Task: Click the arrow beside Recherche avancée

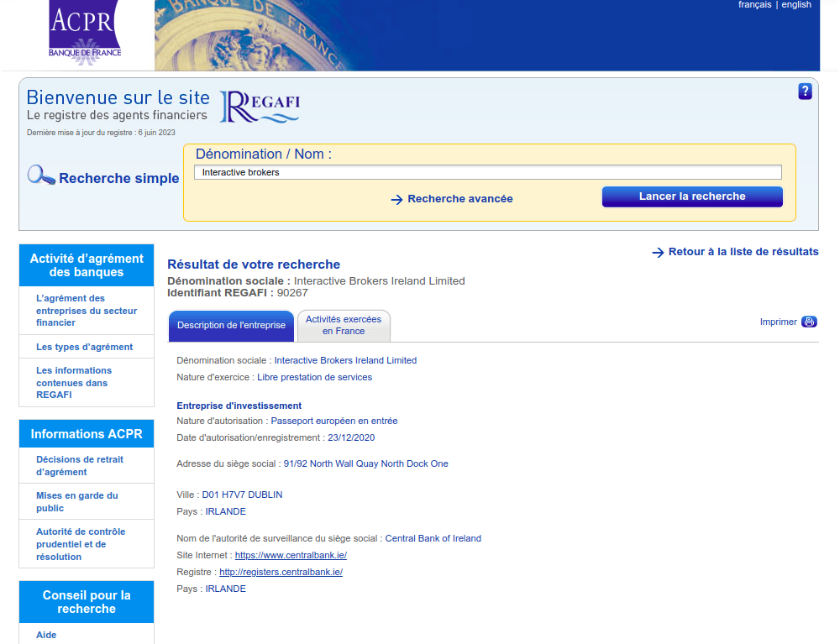Action: (396, 200)
